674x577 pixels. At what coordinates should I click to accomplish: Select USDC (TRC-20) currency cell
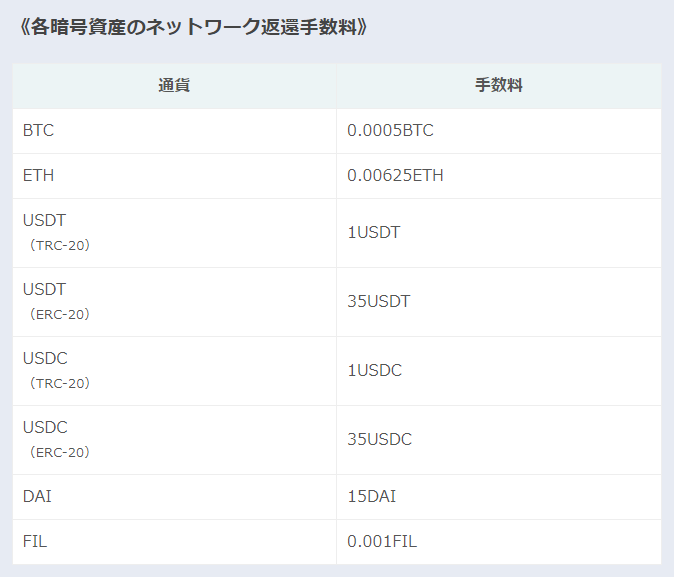click(x=174, y=371)
